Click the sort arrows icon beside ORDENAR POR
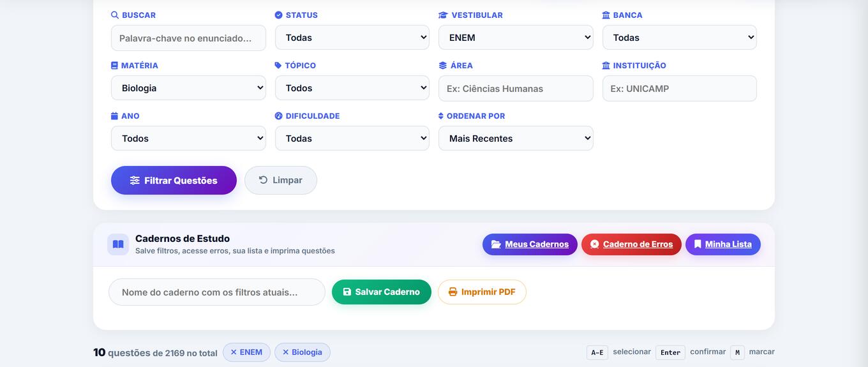The image size is (868, 367). [441, 116]
